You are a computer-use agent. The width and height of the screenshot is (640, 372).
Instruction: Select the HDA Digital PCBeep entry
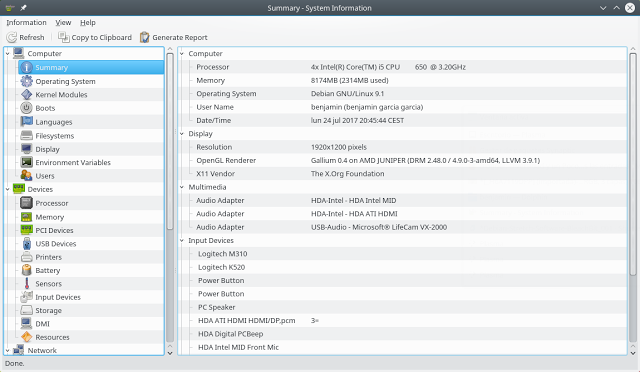(x=402, y=334)
